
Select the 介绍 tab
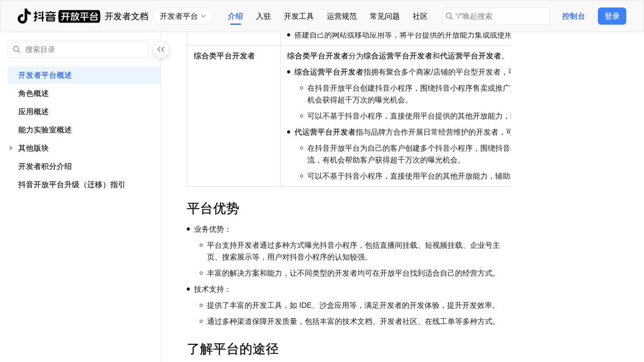235,16
